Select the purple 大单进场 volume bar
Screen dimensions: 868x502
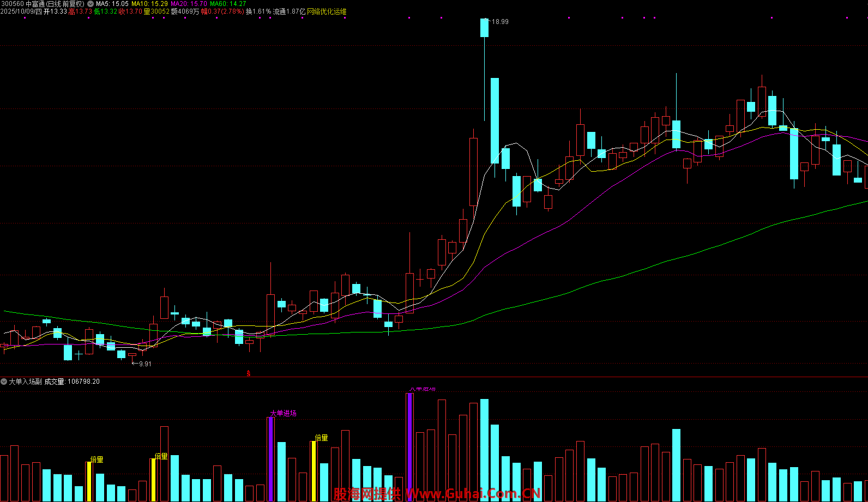click(x=270, y=459)
